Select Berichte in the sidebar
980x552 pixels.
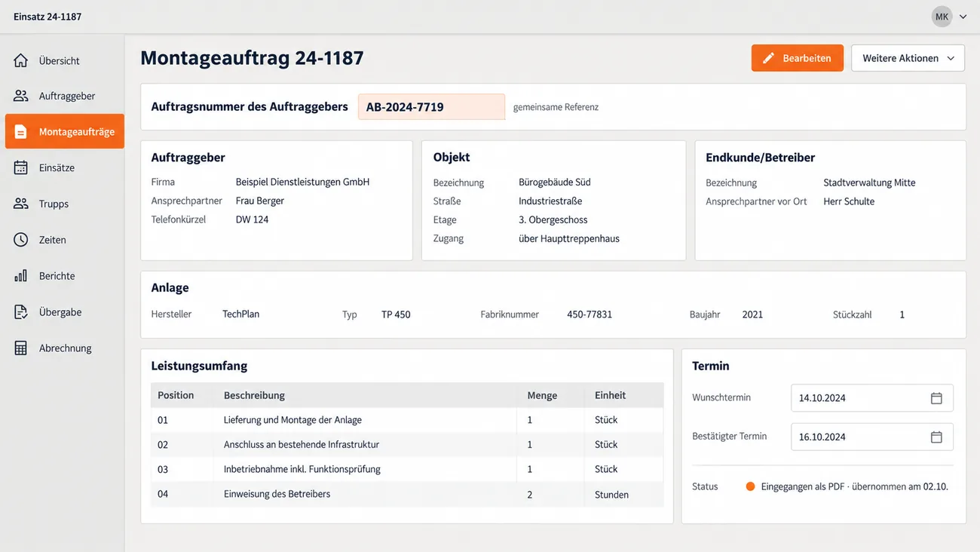[x=64, y=276]
